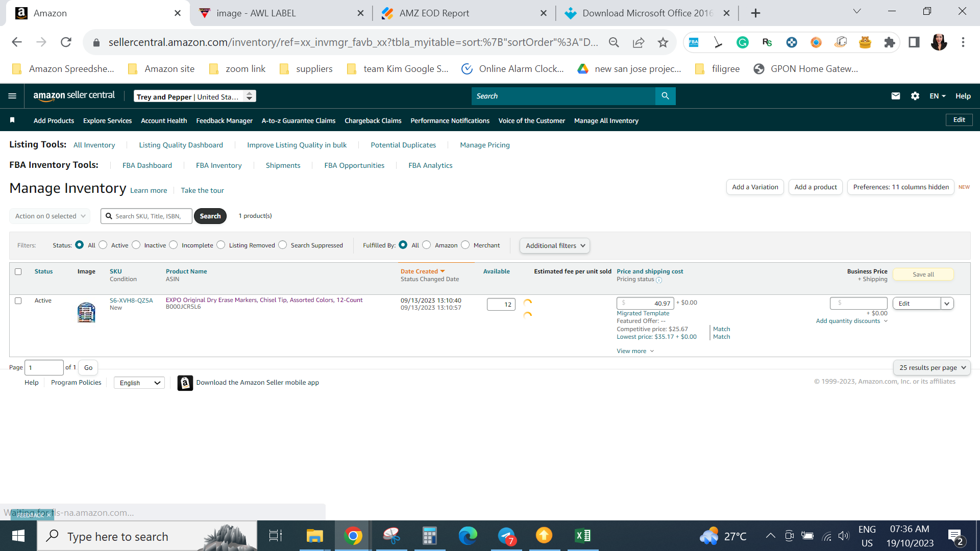Expand Add quantity discounts
This screenshot has height=551, width=980.
click(x=851, y=321)
